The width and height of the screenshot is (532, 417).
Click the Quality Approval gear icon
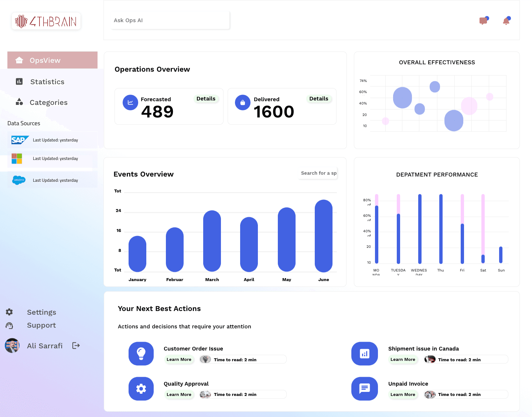pos(141,389)
